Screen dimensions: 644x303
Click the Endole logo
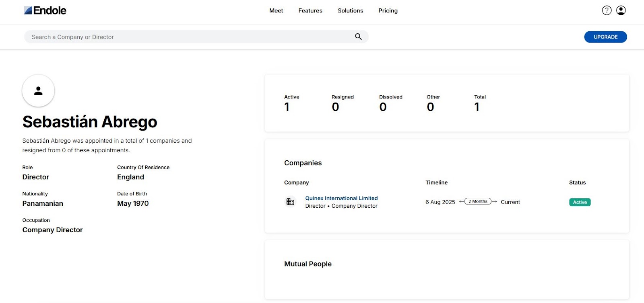(x=45, y=10)
